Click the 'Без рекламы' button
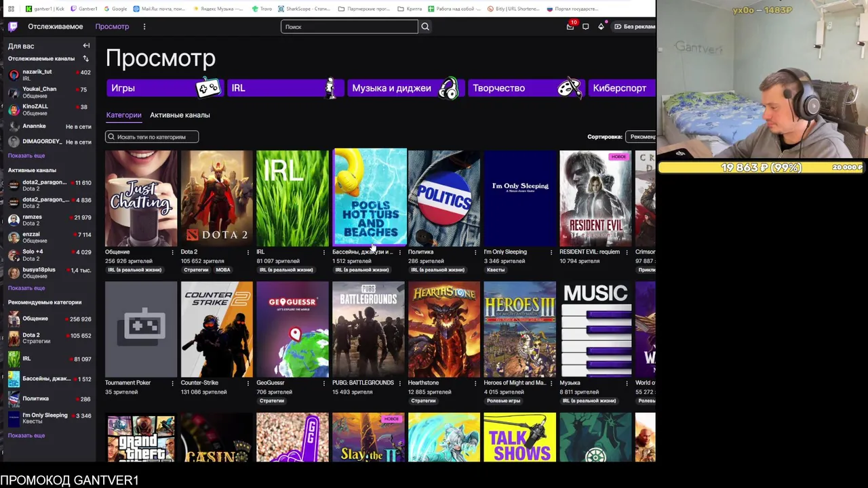 pyautogui.click(x=635, y=26)
